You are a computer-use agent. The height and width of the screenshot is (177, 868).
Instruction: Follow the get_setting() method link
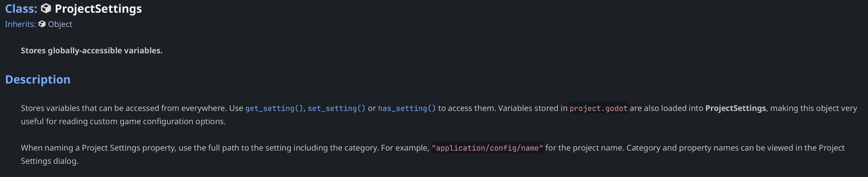coord(274,108)
